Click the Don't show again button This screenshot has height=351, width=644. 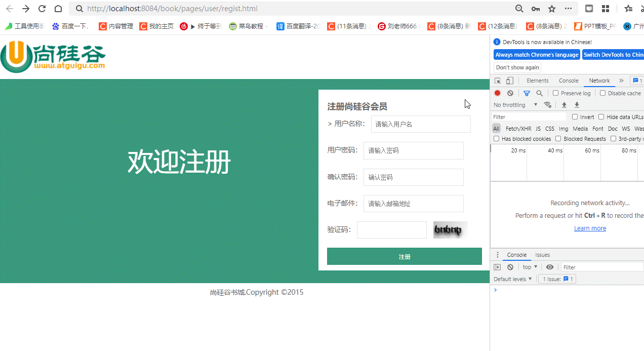pos(517,67)
